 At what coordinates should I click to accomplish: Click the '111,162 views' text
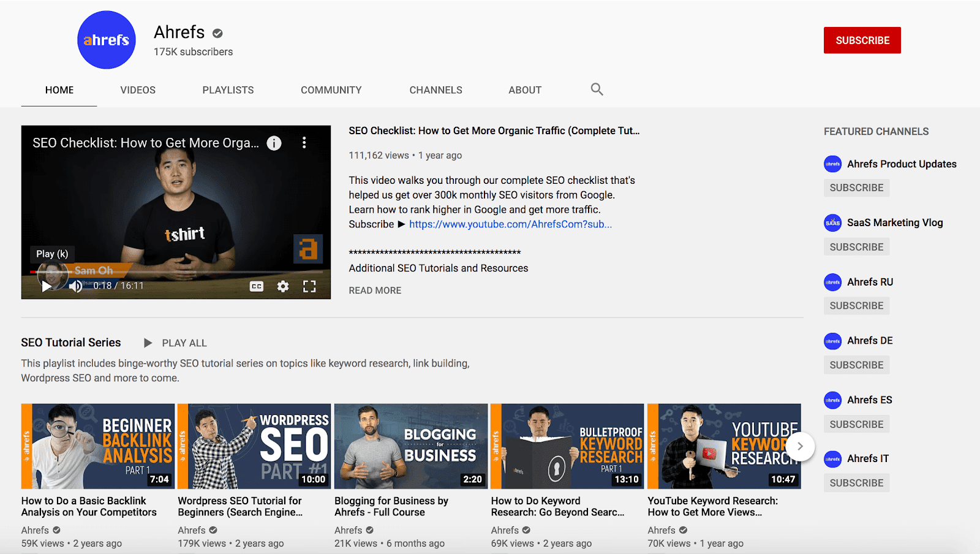[379, 156]
